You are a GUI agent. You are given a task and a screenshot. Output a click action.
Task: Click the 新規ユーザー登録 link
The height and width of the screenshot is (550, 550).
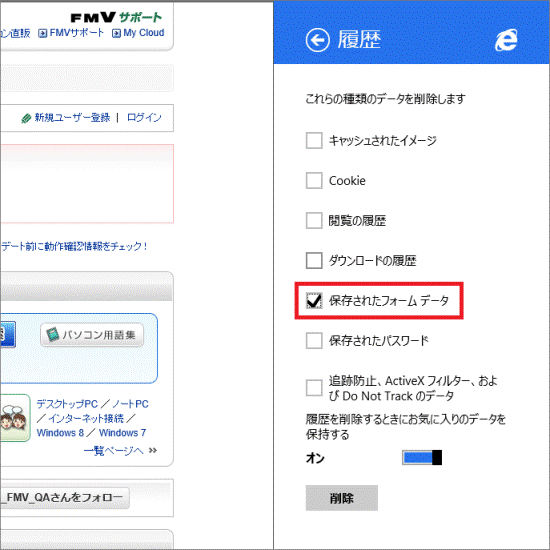tap(72, 118)
